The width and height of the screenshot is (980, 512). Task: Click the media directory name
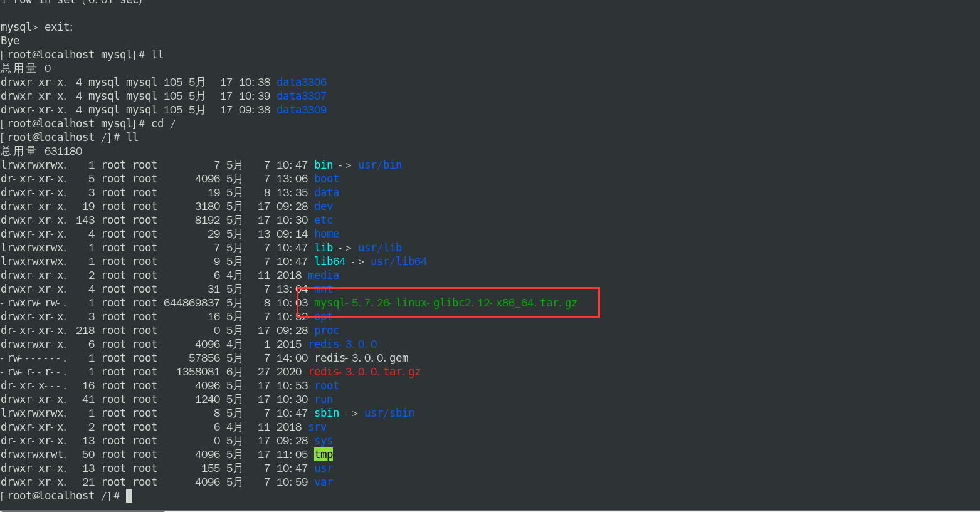(x=324, y=275)
